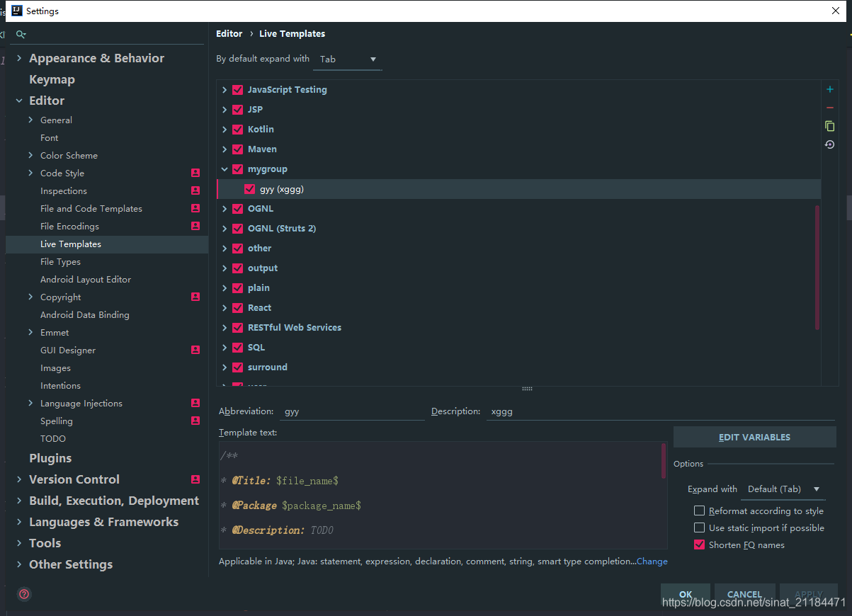
Task: Open the TODO settings page
Action: pos(53,438)
